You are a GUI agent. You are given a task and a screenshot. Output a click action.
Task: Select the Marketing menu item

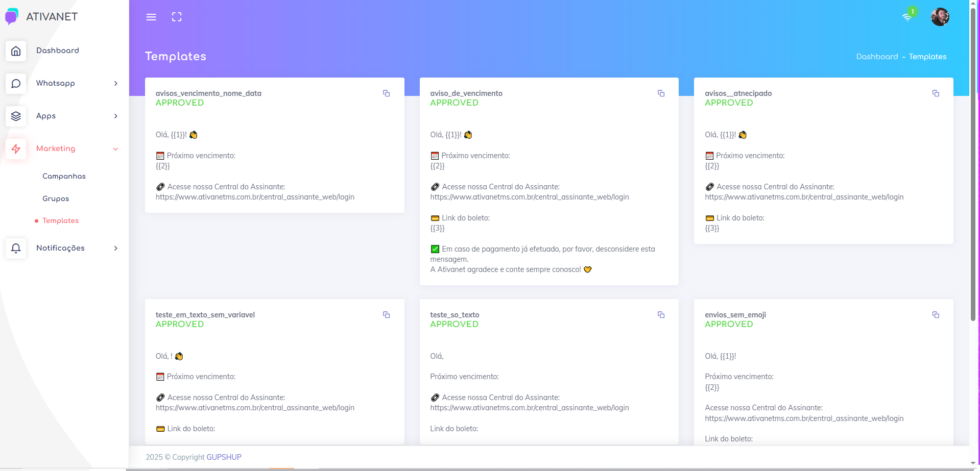(56, 148)
